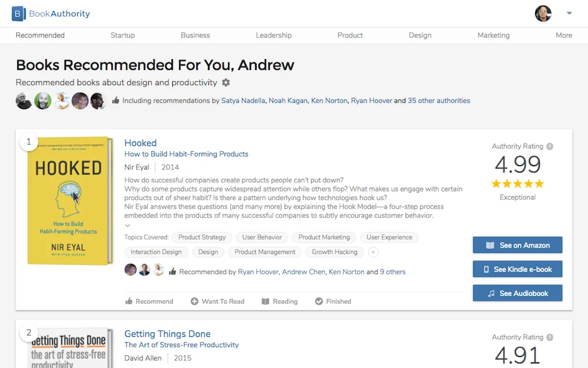588x368 pixels.
Task: Open the account dropdown arrow
Action: (569, 13)
